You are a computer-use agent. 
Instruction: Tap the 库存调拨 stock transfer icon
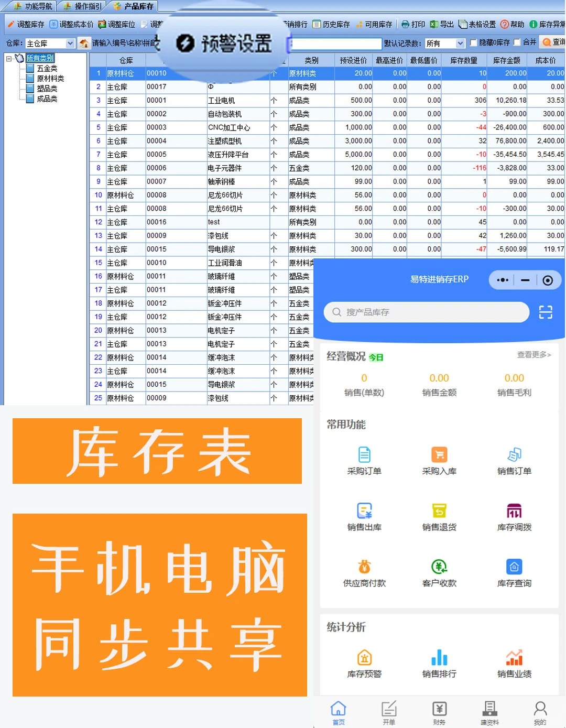click(514, 511)
